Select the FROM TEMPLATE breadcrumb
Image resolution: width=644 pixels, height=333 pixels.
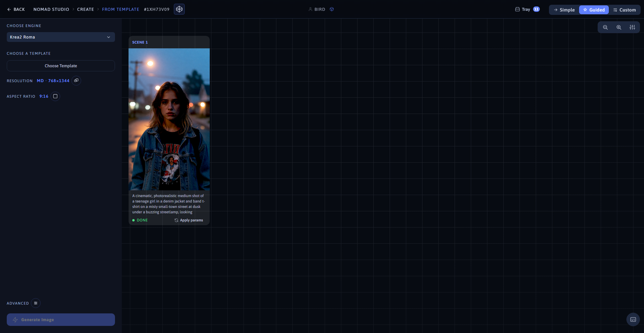121,9
